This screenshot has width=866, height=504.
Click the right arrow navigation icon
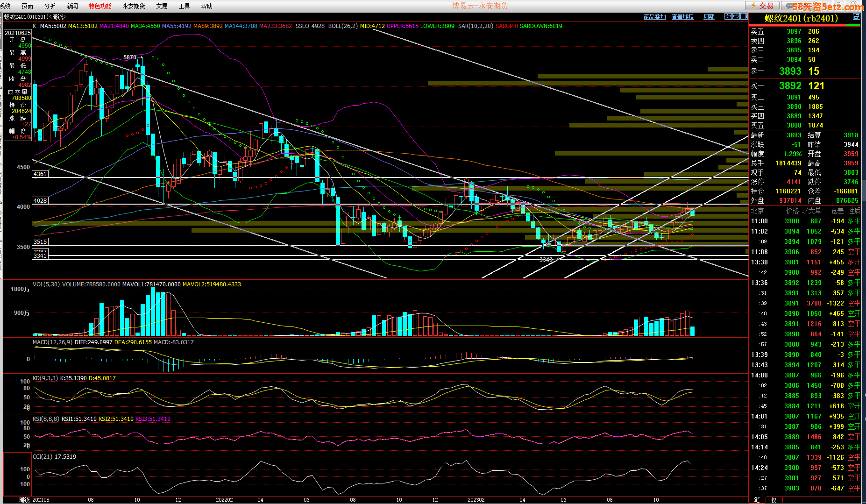736,16
